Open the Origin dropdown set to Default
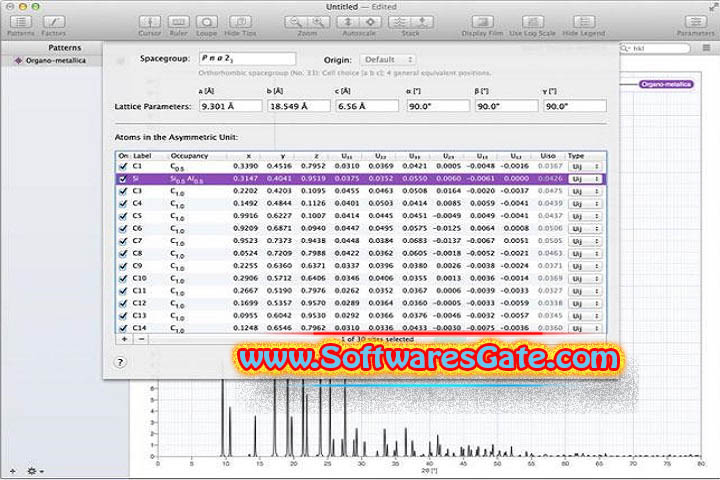 (x=388, y=60)
